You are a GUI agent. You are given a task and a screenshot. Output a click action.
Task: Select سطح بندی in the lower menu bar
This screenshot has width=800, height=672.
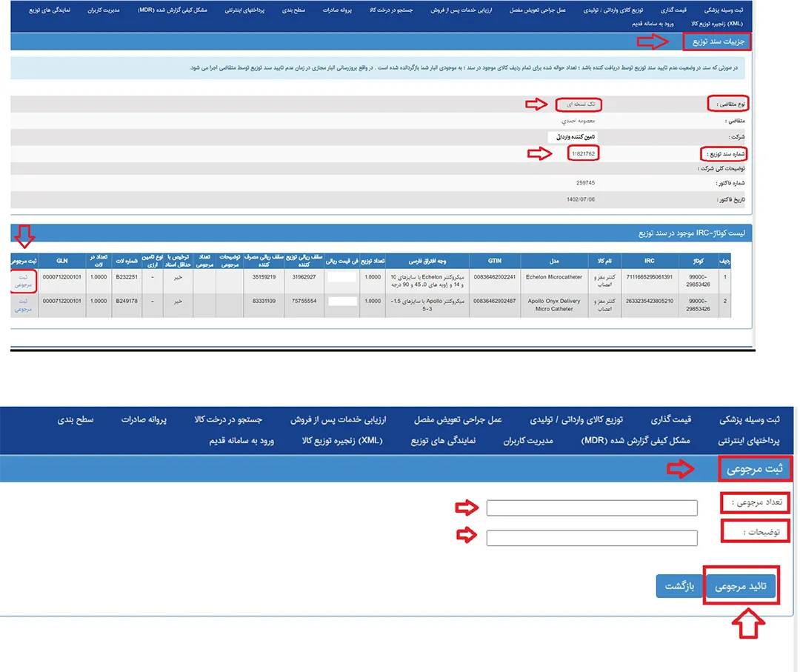click(x=76, y=419)
